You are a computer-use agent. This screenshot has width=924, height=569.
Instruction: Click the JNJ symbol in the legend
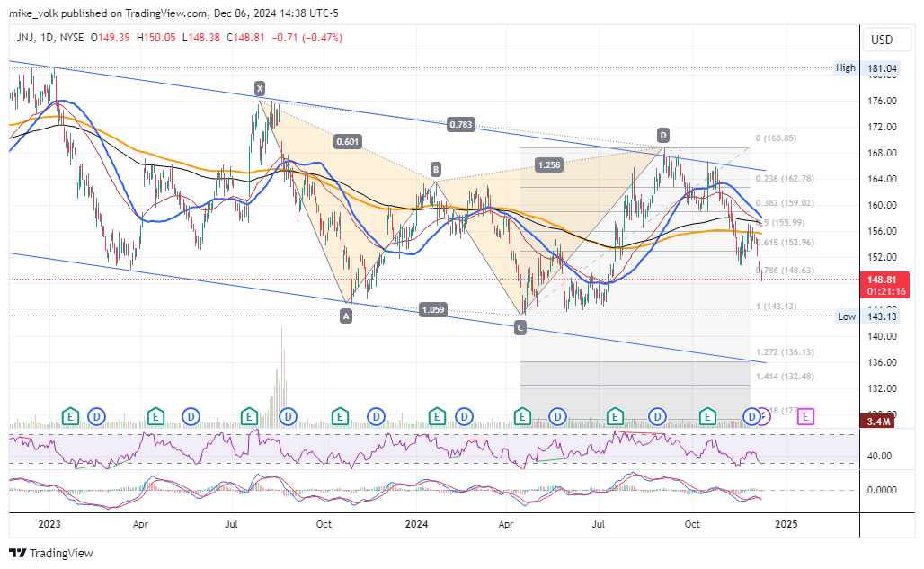tap(25, 37)
